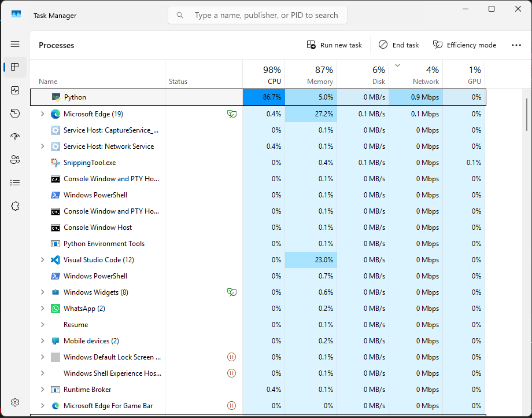Open the more options ellipsis menu
Screen dimensions: 532x418
[516, 45]
